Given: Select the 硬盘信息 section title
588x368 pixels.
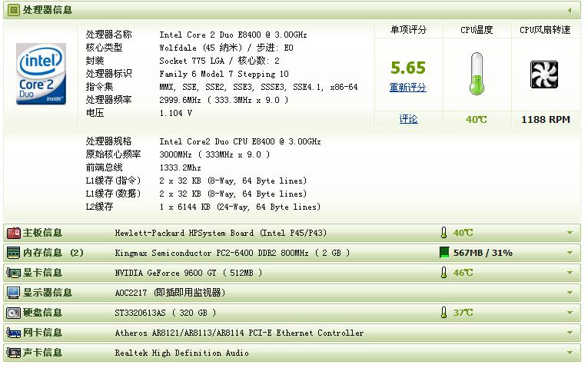Looking at the screenshot, I should 42,313.
